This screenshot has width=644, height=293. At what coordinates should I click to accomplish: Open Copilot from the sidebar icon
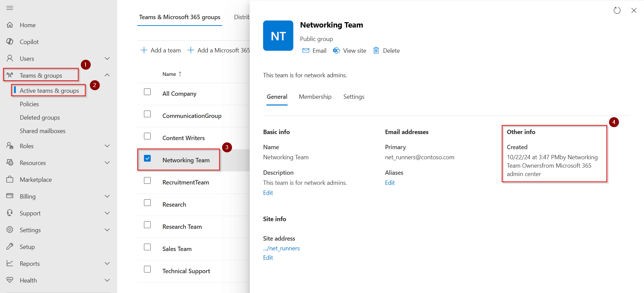click(10, 42)
